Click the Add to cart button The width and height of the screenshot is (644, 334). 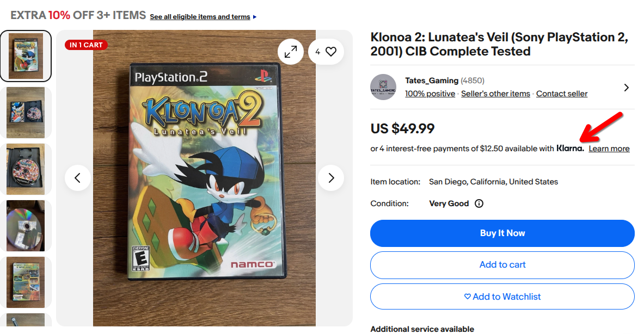pyautogui.click(x=502, y=265)
